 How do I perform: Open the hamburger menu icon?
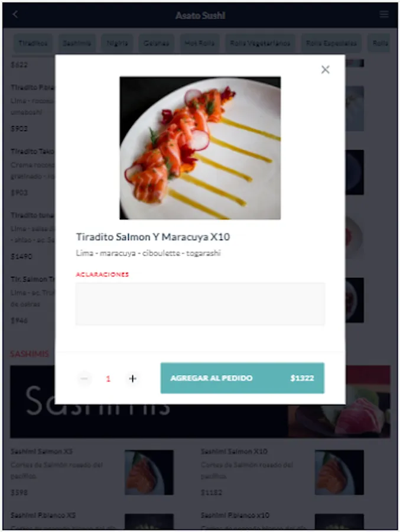coord(384,14)
